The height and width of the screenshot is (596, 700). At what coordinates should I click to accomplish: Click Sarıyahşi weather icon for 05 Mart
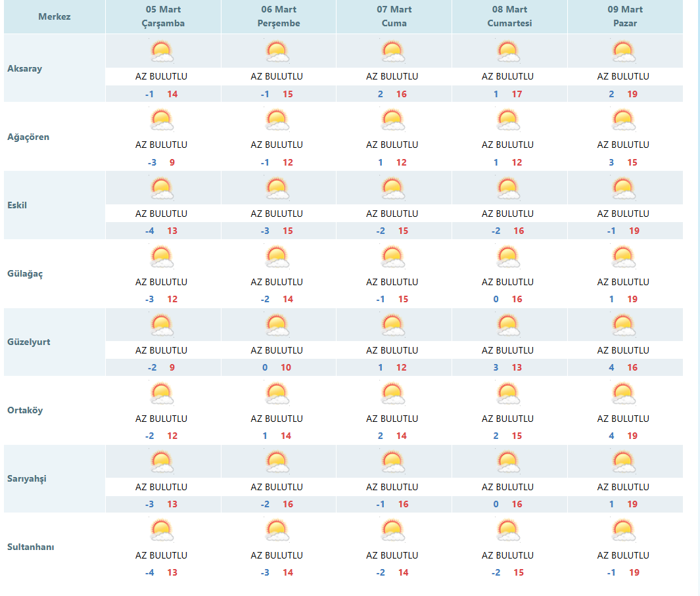[162, 462]
